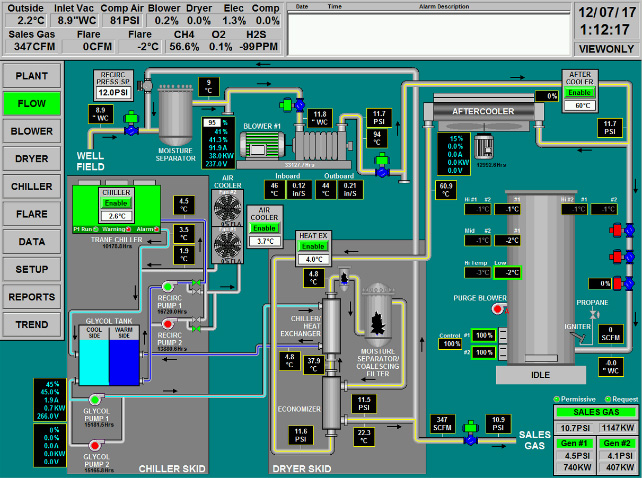642x478 pixels.
Task: Click the Sales Gas outlet valve
Action: (470, 434)
